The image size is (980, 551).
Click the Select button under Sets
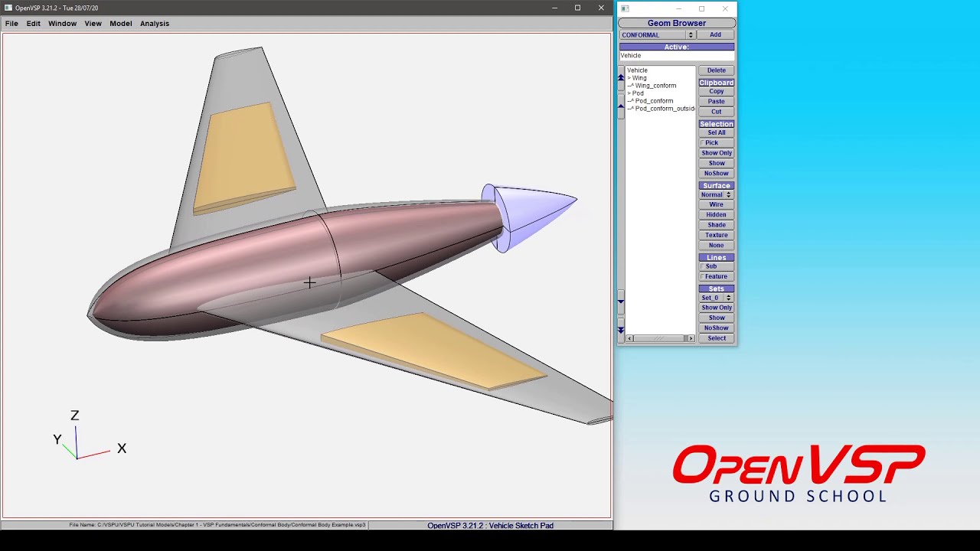(x=717, y=338)
